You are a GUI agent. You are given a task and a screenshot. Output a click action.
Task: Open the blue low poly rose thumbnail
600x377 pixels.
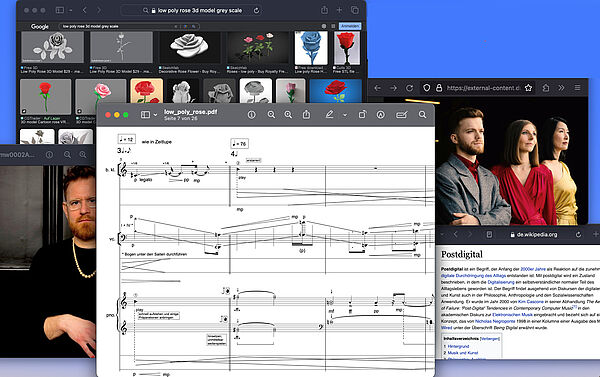(x=311, y=48)
